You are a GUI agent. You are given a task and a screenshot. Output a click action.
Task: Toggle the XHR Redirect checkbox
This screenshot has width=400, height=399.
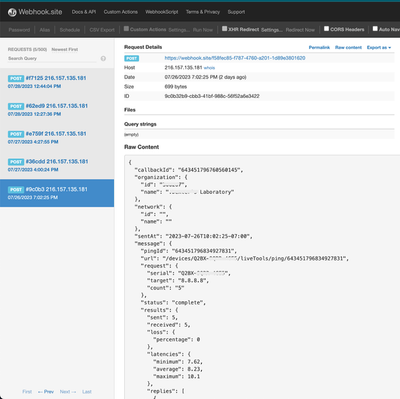[x=225, y=29]
